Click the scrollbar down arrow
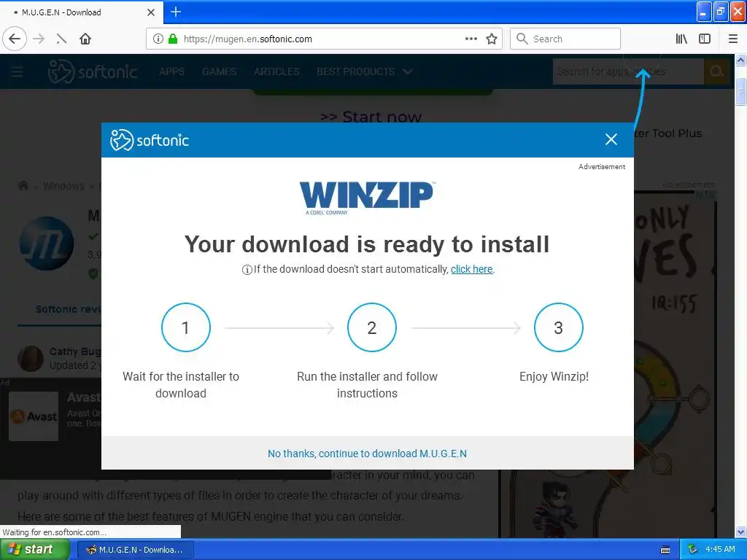The image size is (747, 560). tap(740, 532)
